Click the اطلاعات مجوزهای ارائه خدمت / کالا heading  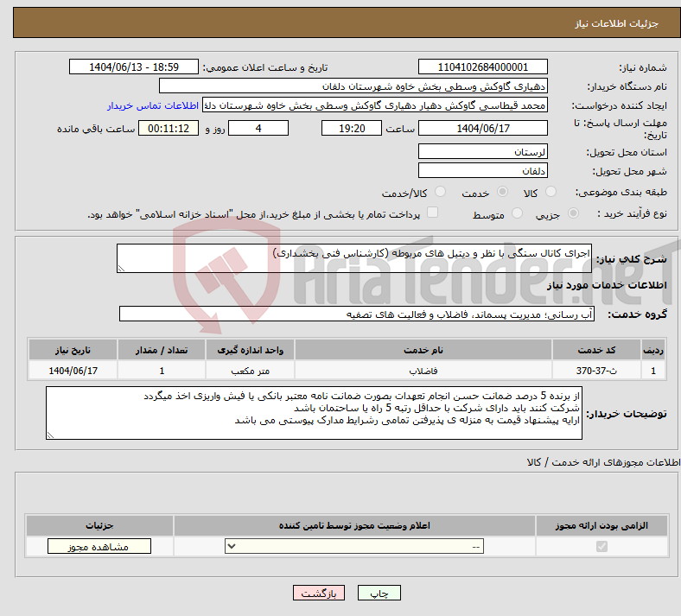click(603, 462)
